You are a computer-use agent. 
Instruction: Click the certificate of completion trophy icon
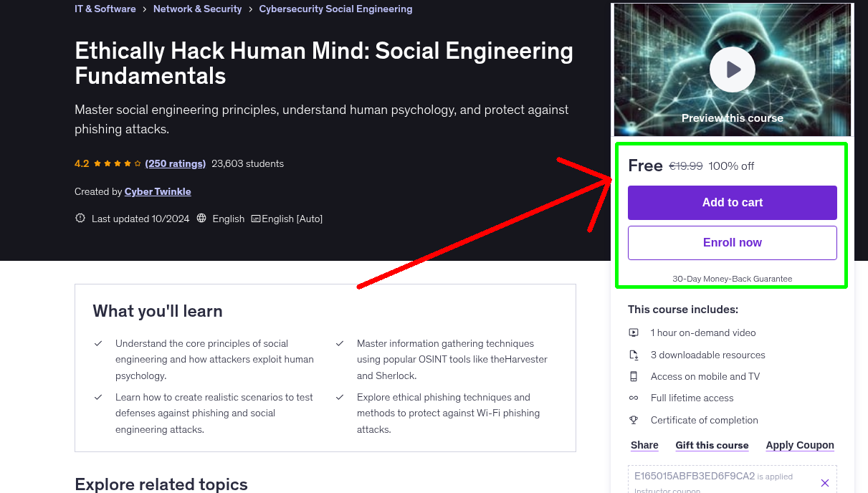click(634, 420)
